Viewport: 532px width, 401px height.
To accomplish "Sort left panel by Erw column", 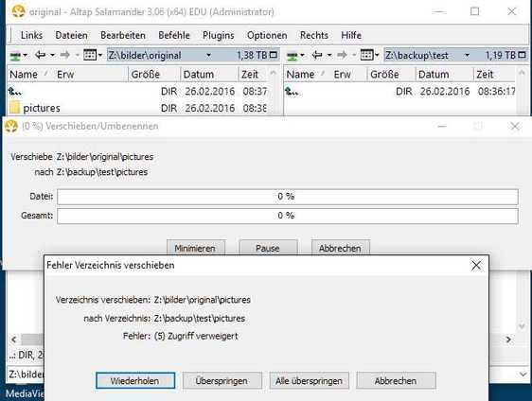I will [65, 74].
